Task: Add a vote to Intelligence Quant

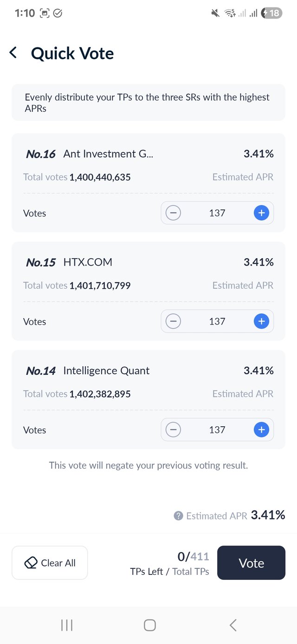Action: (261, 430)
